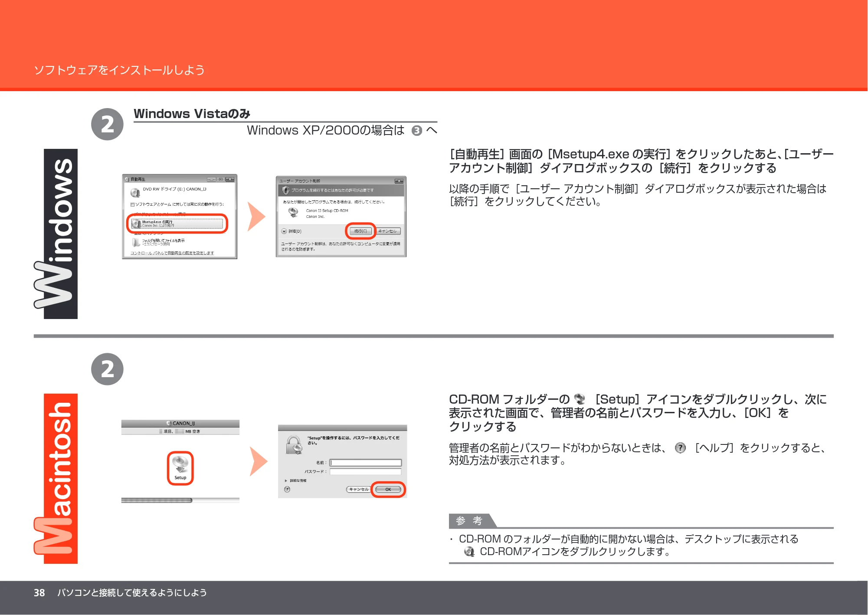Click the Canon IJ Setup CD-ROM program icon
This screenshot has width=868, height=615.
click(294, 213)
